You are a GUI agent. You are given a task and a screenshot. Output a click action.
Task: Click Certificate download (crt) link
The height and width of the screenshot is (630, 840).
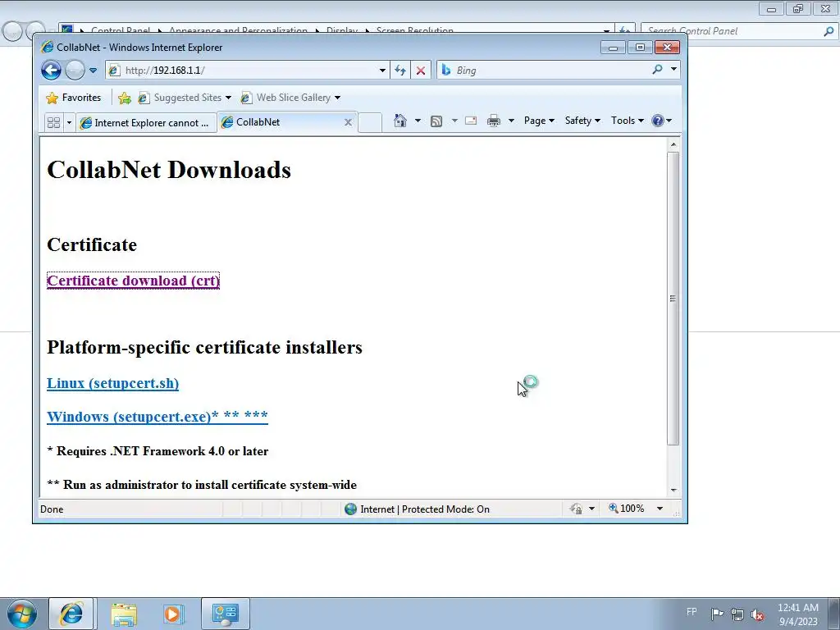[x=134, y=281]
